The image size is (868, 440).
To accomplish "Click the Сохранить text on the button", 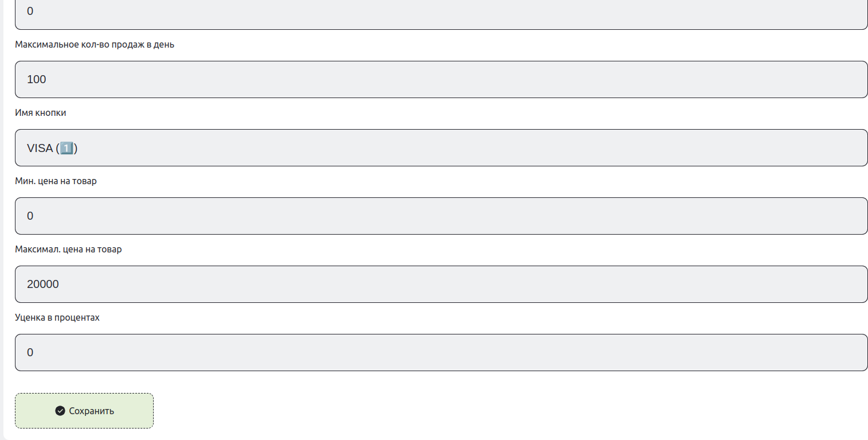I will [91, 411].
